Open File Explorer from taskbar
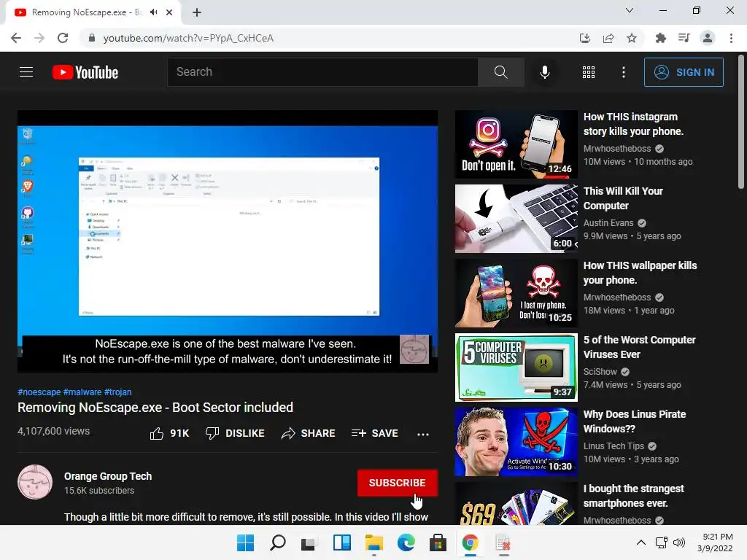 374,542
